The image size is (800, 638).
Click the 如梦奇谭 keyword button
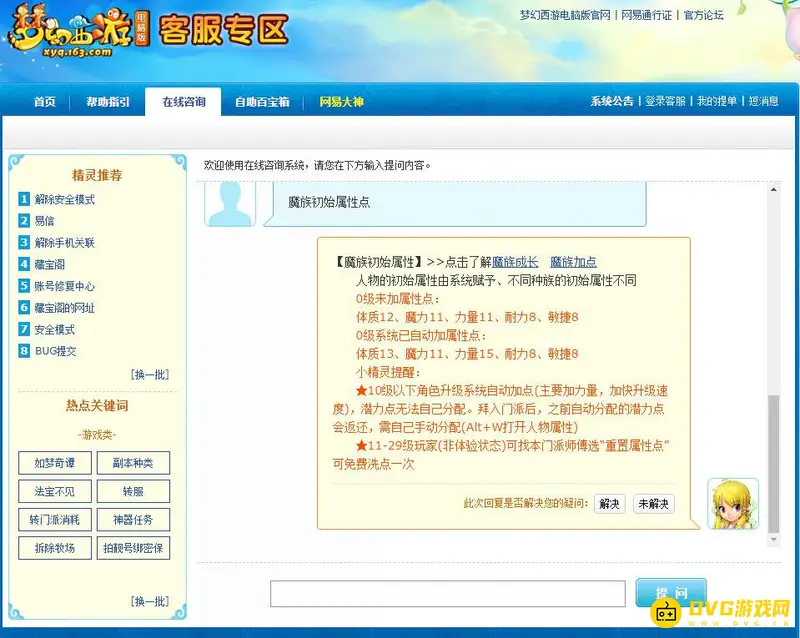(55, 463)
